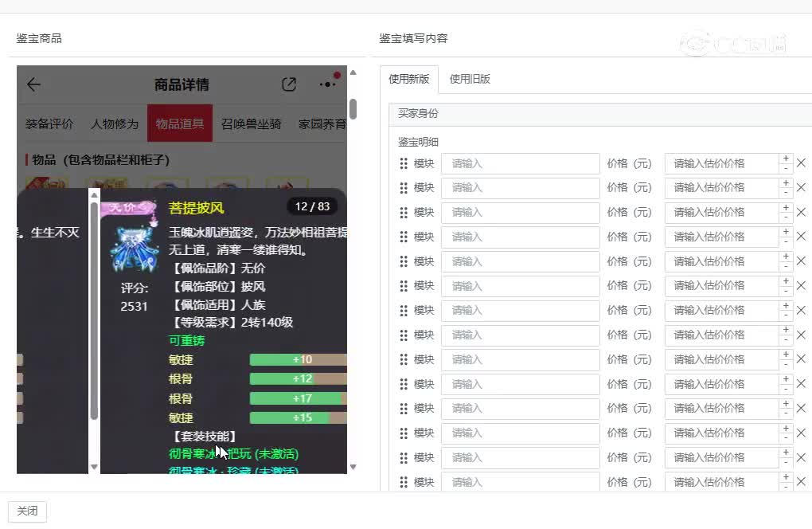Image resolution: width=812 pixels, height=529 pixels.
Task: Click the second row's six-dot drag handle
Action: 404,187
